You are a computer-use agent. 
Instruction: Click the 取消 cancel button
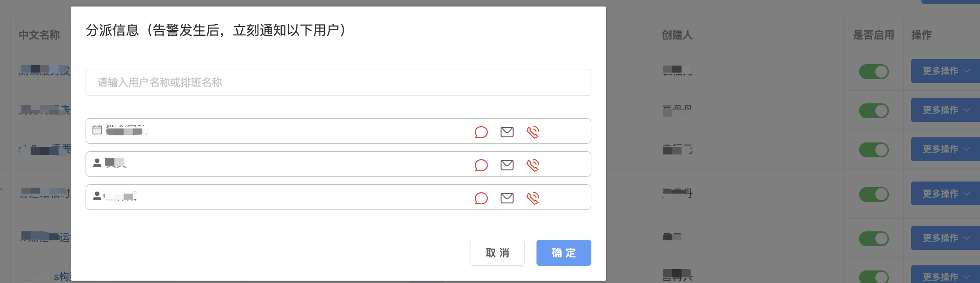pos(497,253)
